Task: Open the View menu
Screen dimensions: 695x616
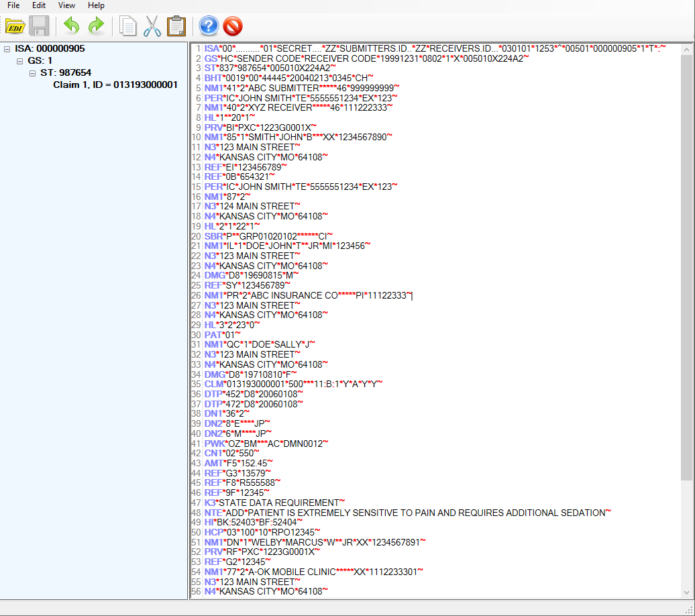Action: point(66,5)
